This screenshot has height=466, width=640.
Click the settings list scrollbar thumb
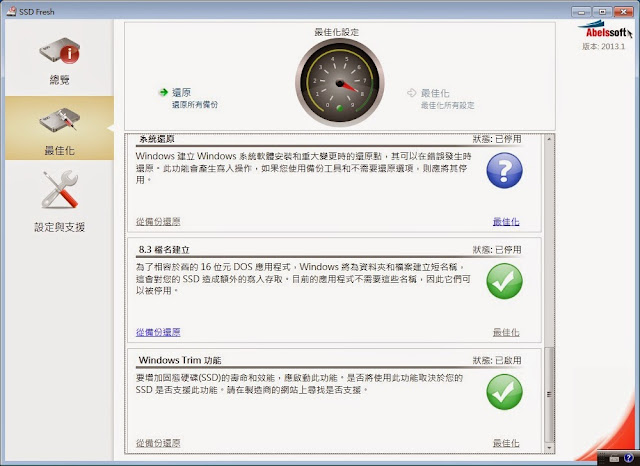coord(549,394)
